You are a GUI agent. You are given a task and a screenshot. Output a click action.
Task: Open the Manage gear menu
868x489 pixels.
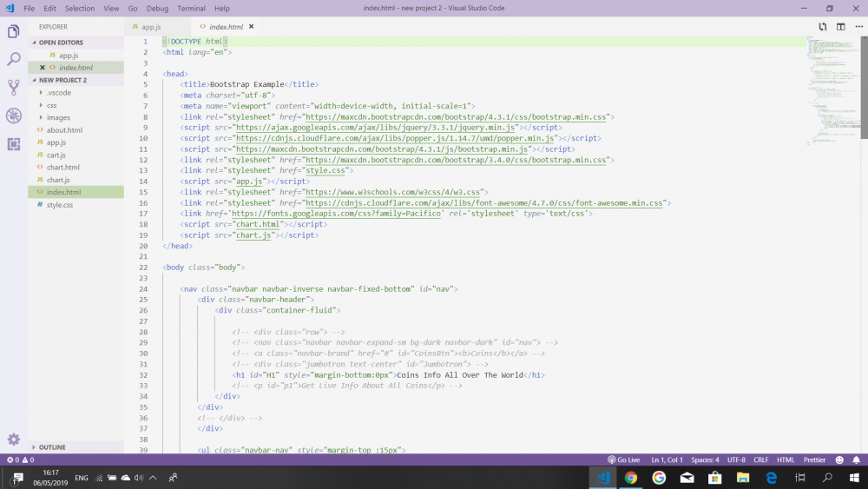click(14, 439)
